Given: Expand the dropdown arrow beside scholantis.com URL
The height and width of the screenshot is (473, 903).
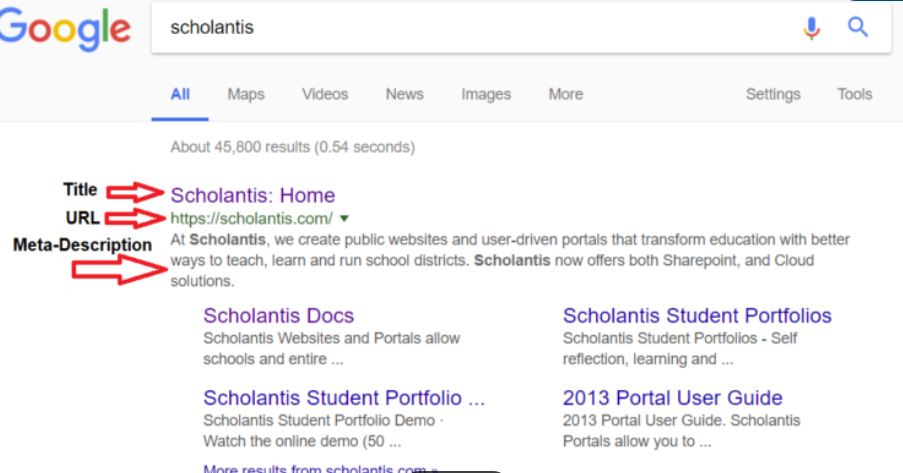Looking at the screenshot, I should 344,219.
